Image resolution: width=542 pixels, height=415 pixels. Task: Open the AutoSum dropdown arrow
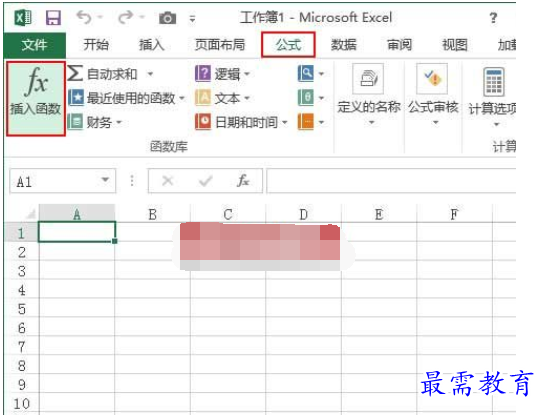[150, 74]
